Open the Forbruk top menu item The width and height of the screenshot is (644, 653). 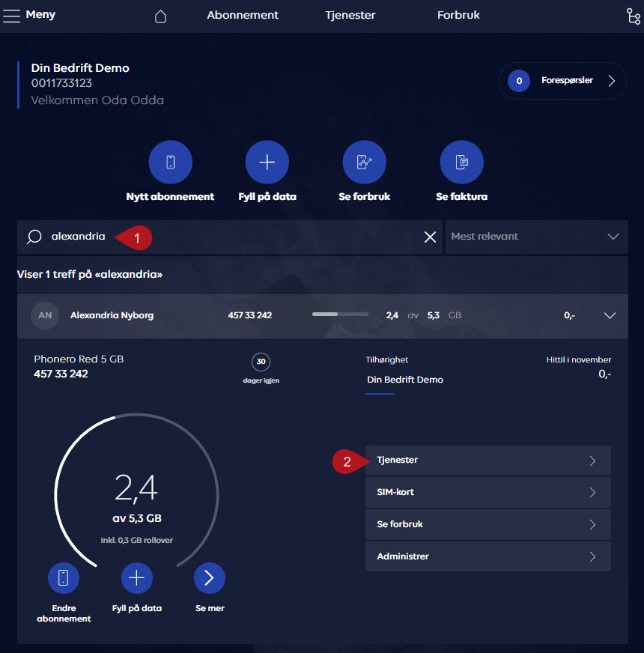click(x=458, y=15)
